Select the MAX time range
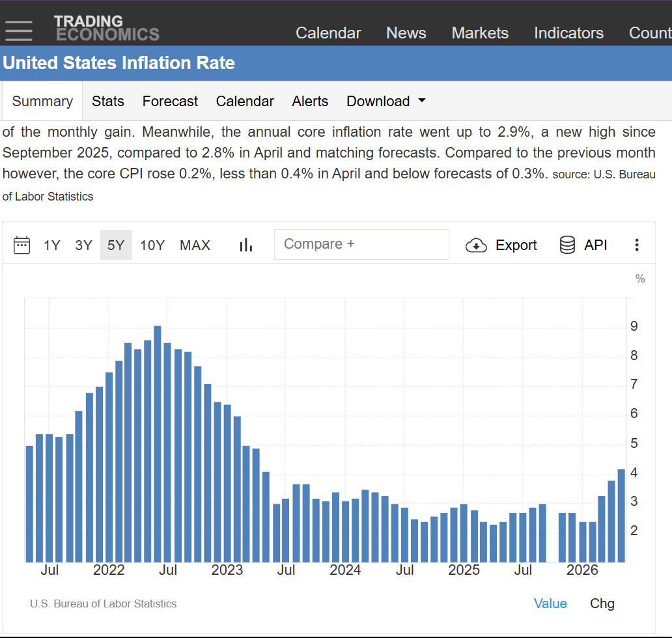Screen dimensions: 672x638 (195, 245)
